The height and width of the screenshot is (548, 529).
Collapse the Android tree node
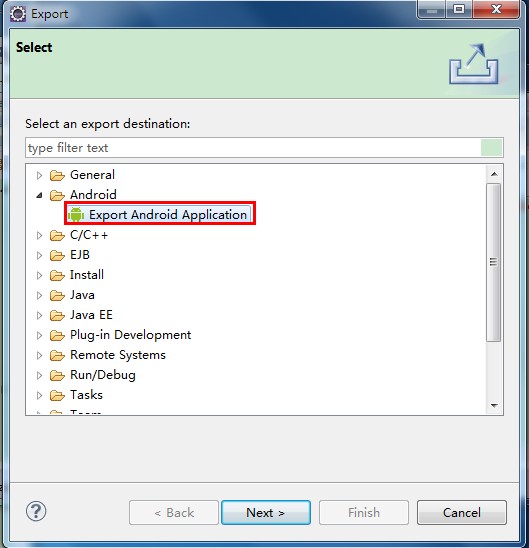pos(39,195)
